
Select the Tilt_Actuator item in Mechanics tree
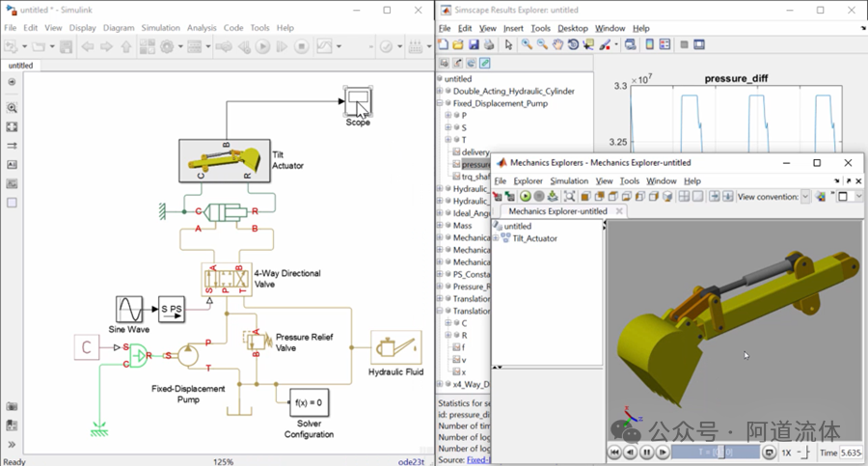[x=534, y=238]
